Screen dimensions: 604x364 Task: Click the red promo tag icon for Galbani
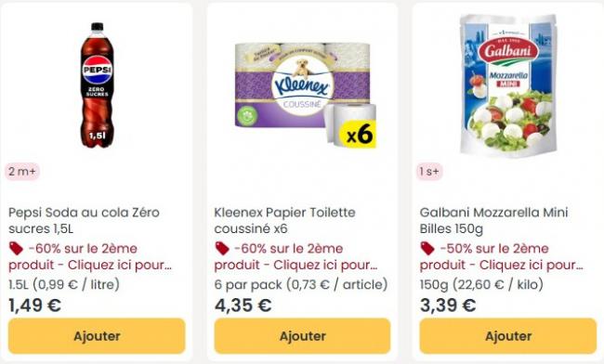(x=427, y=249)
